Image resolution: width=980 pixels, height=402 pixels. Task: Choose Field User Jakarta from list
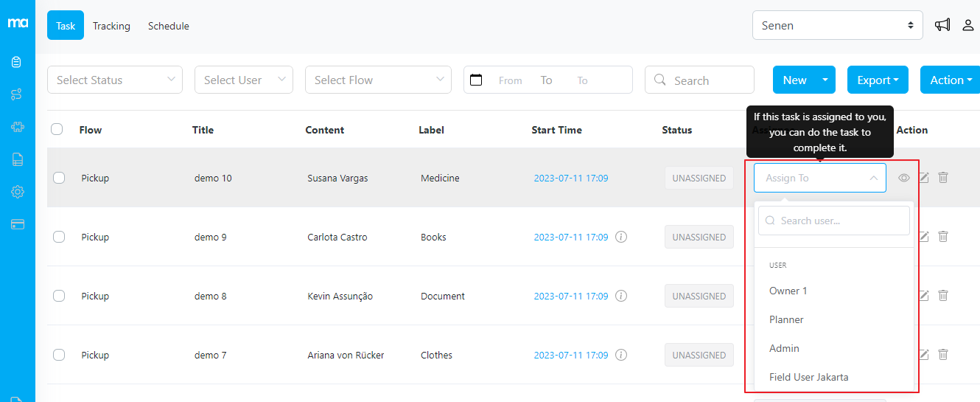pos(808,377)
